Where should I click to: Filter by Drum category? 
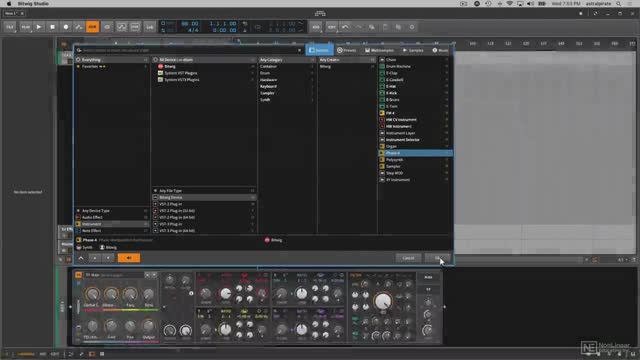coord(287,73)
